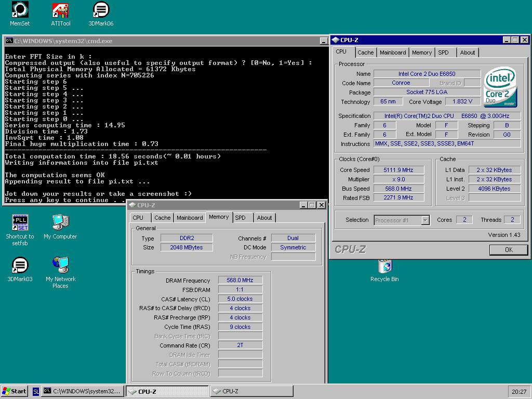Click the CAS# Latency value 5.0 clocks
Screen dimensions: 532x399
(240, 299)
